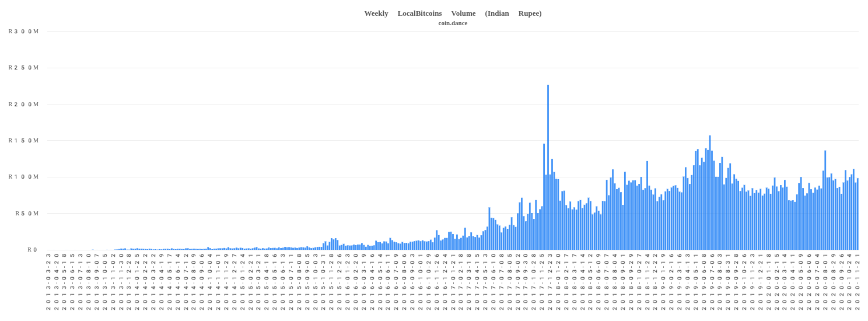Viewport: 868px width, 321px height.
Task: Click the first x-axis date label 2013-03-23
Action: [48, 281]
